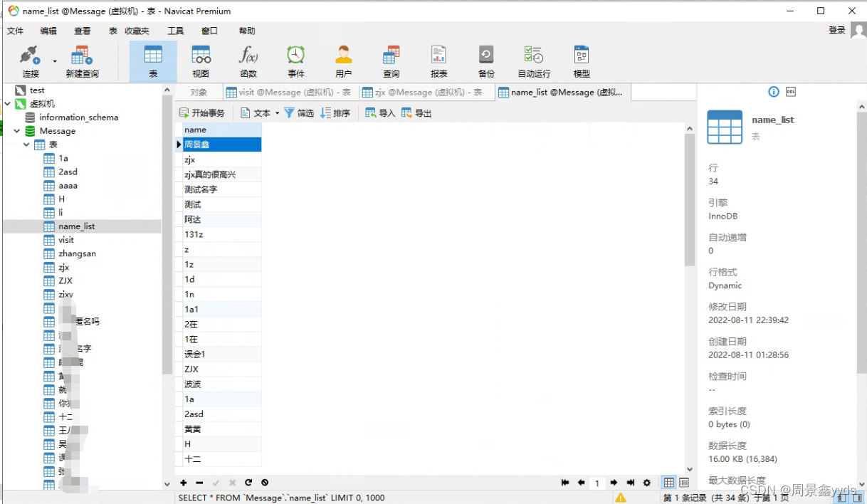Go to the first page of records

(x=565, y=483)
